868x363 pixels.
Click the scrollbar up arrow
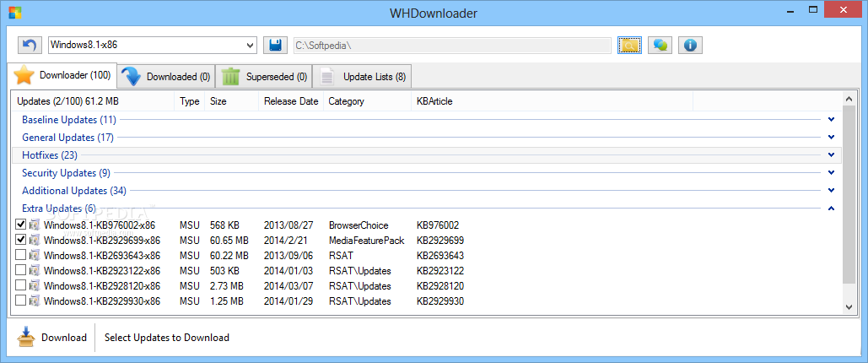849,99
